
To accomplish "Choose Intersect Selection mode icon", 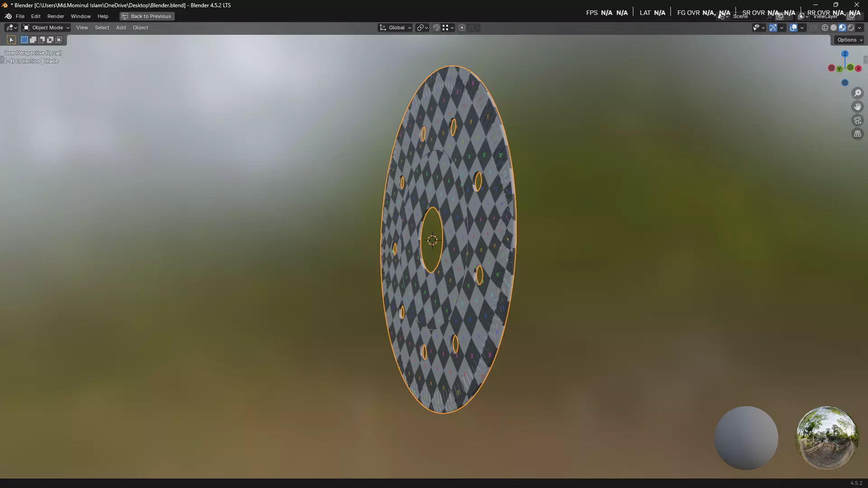I will click(59, 40).
